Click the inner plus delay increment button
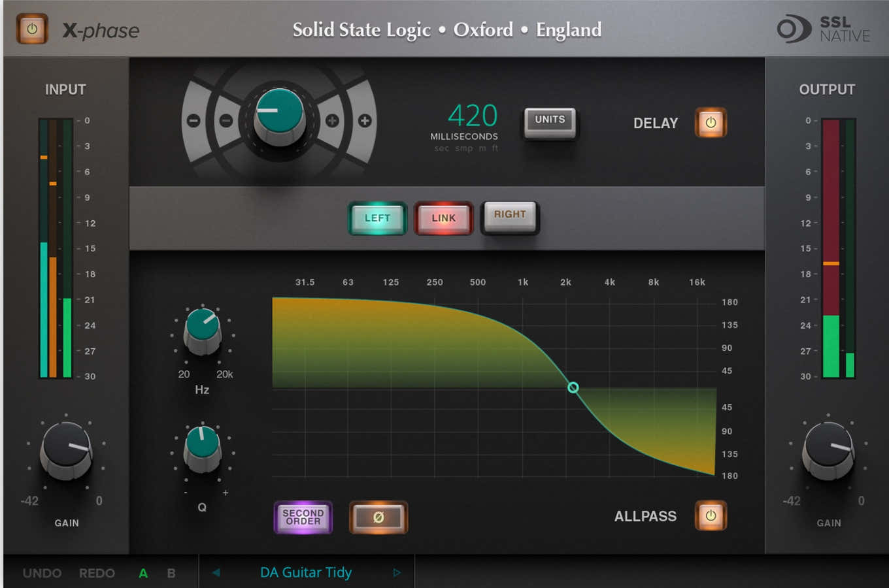The image size is (889, 588). point(332,121)
